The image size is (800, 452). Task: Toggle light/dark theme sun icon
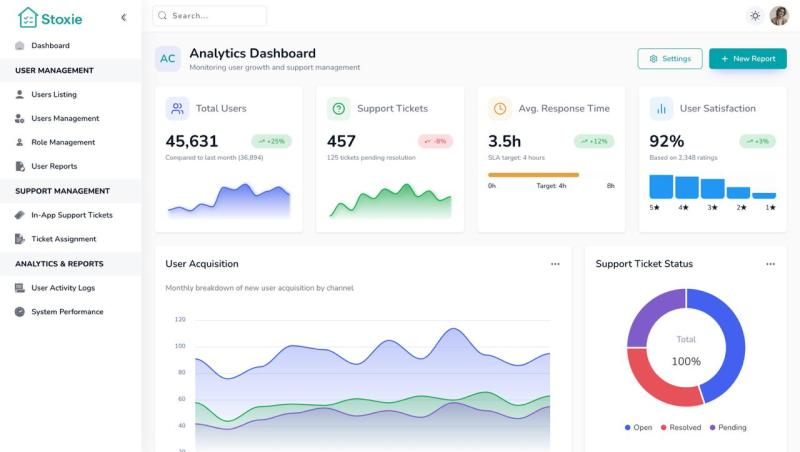click(754, 16)
